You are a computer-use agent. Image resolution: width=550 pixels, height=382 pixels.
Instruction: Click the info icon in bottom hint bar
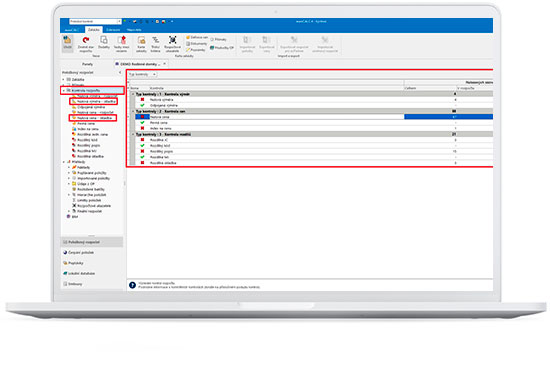tap(132, 285)
